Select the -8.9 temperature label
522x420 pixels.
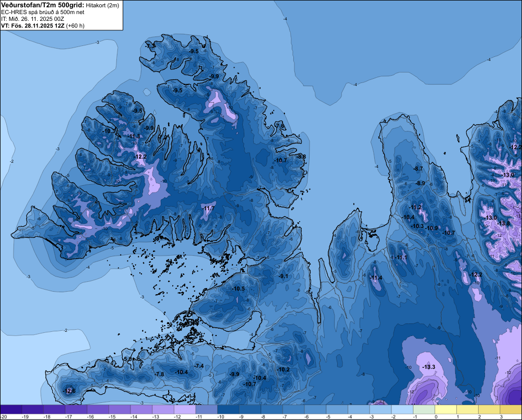click(420, 183)
